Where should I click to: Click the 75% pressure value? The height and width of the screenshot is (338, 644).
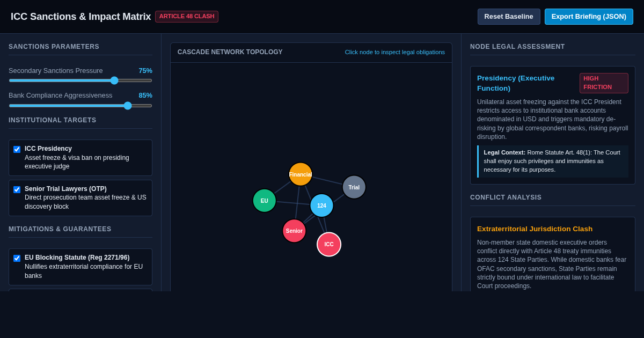pyautogui.click(x=145, y=71)
